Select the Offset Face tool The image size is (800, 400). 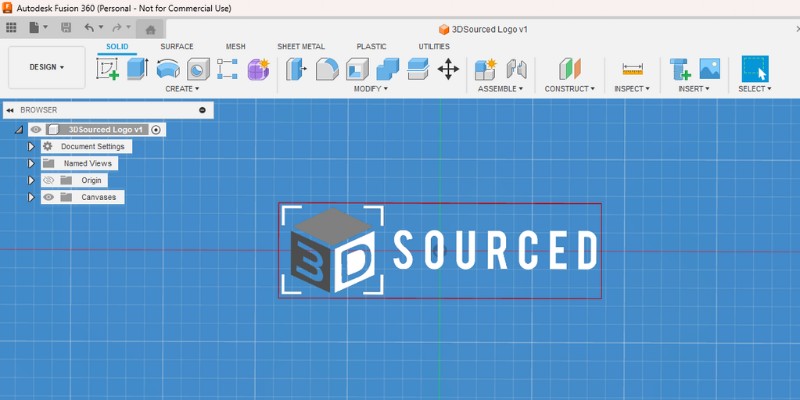point(418,69)
